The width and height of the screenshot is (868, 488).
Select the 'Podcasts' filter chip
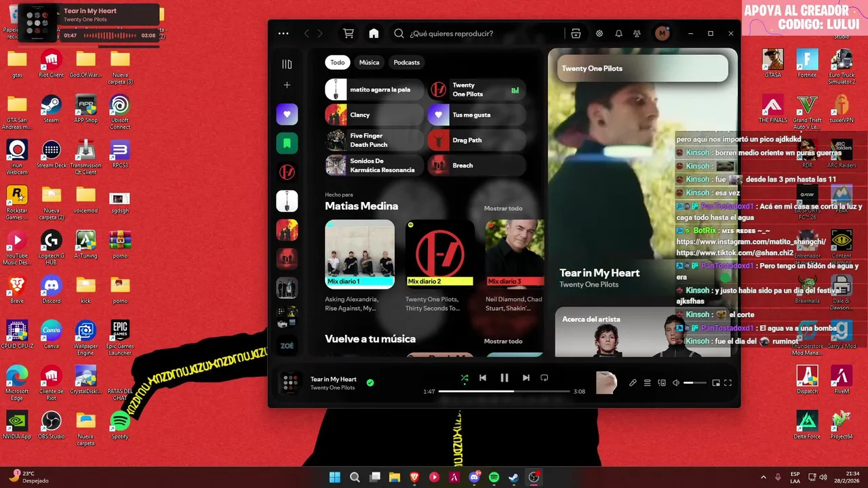pyautogui.click(x=407, y=62)
